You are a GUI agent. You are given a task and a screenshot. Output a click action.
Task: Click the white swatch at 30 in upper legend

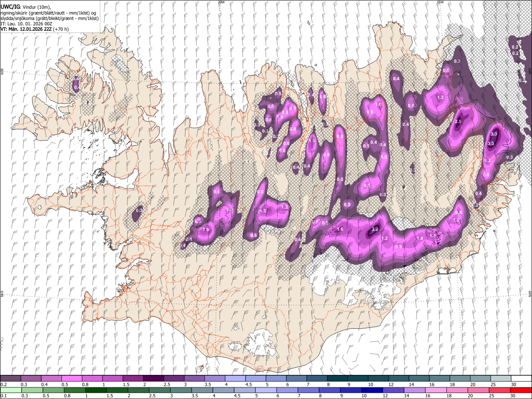tap(521, 378)
